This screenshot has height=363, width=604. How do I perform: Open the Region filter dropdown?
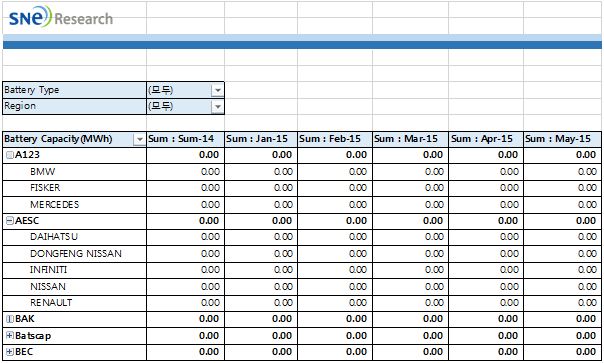(218, 106)
